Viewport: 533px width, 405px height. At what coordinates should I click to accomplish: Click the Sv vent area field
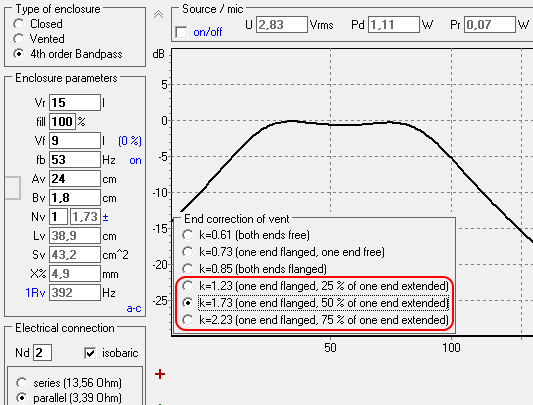pos(75,255)
